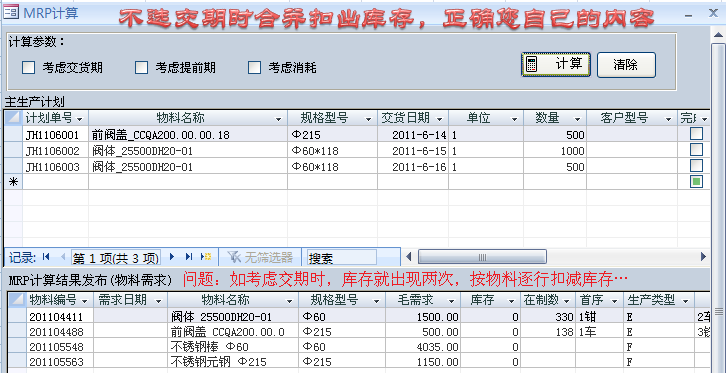Open the 在制数 column dropdown arrow
The image size is (726, 373).
tap(567, 301)
